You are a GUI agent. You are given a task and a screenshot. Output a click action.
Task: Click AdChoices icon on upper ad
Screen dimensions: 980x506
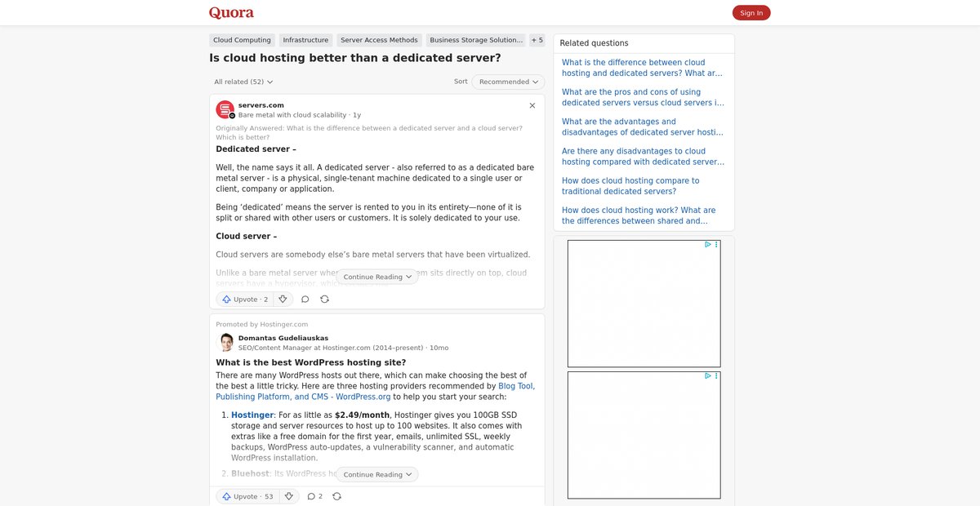point(708,244)
